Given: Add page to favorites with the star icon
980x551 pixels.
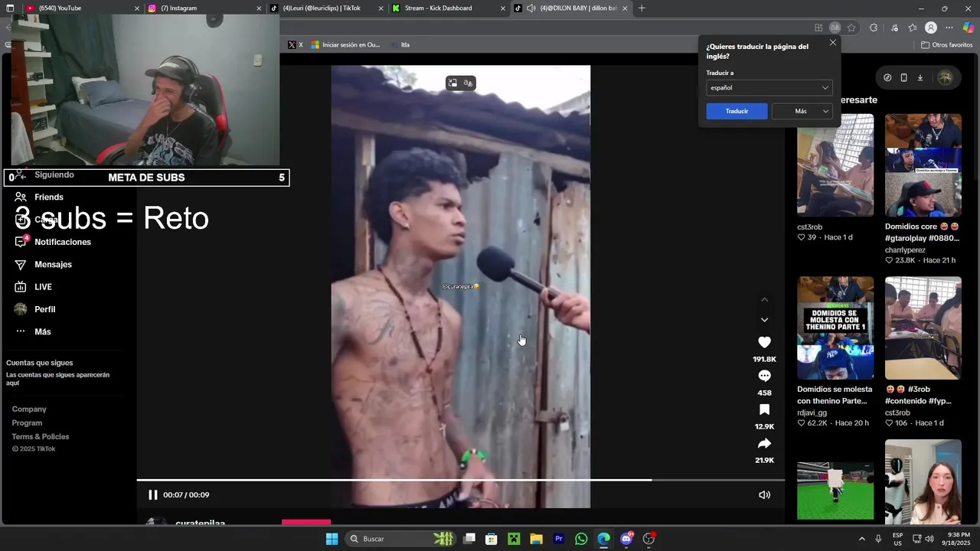Looking at the screenshot, I should [x=851, y=28].
